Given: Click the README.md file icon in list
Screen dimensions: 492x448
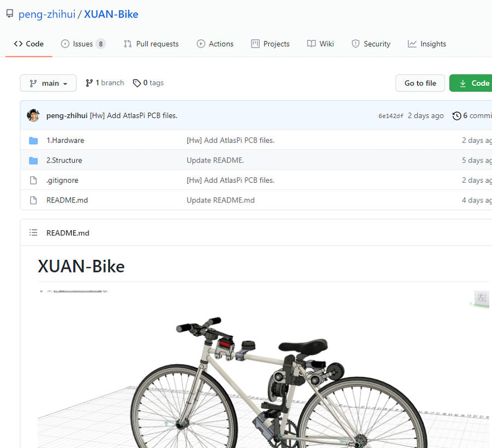Looking at the screenshot, I should pos(33,200).
